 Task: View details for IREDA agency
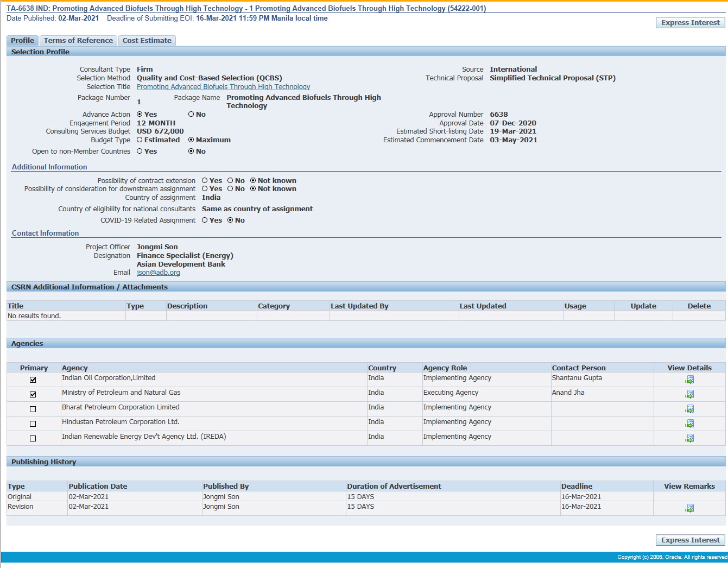point(689,438)
